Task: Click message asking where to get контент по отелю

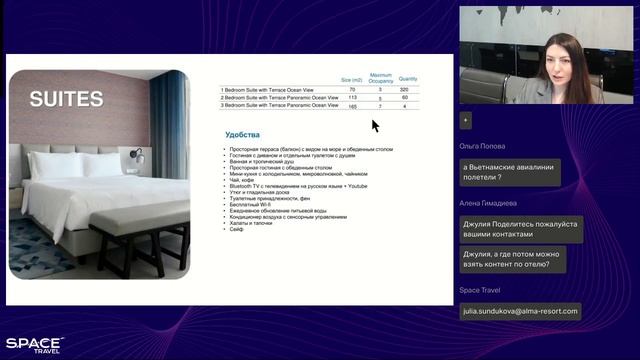Action: tap(513, 259)
